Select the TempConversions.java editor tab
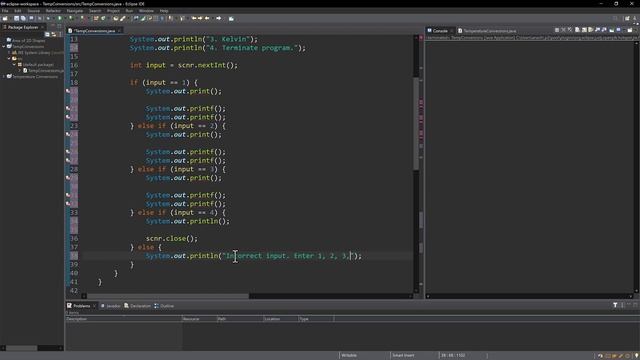 click(94, 31)
